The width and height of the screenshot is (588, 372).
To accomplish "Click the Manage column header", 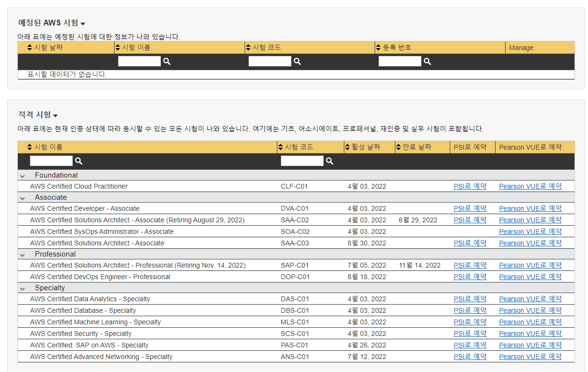I will point(521,48).
